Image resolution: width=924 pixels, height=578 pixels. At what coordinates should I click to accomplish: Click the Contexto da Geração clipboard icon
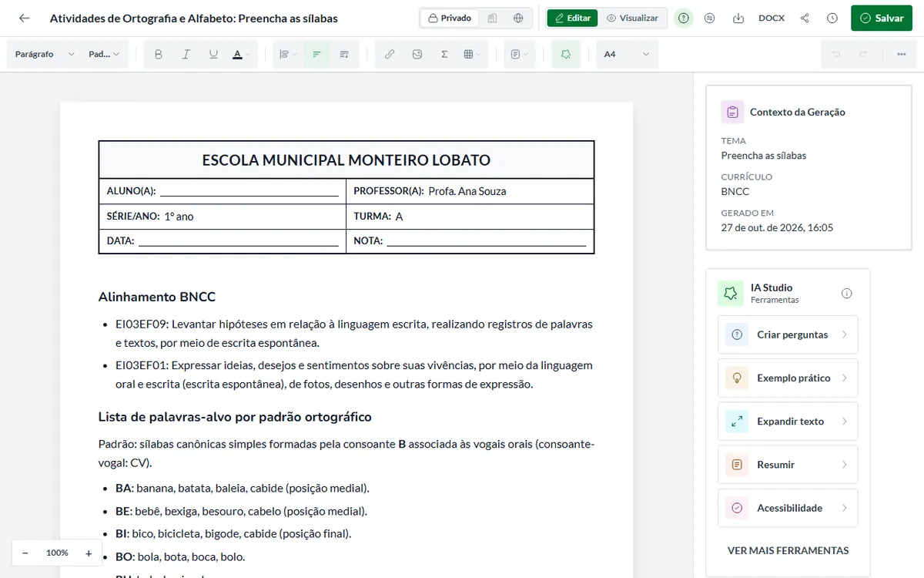click(x=732, y=112)
